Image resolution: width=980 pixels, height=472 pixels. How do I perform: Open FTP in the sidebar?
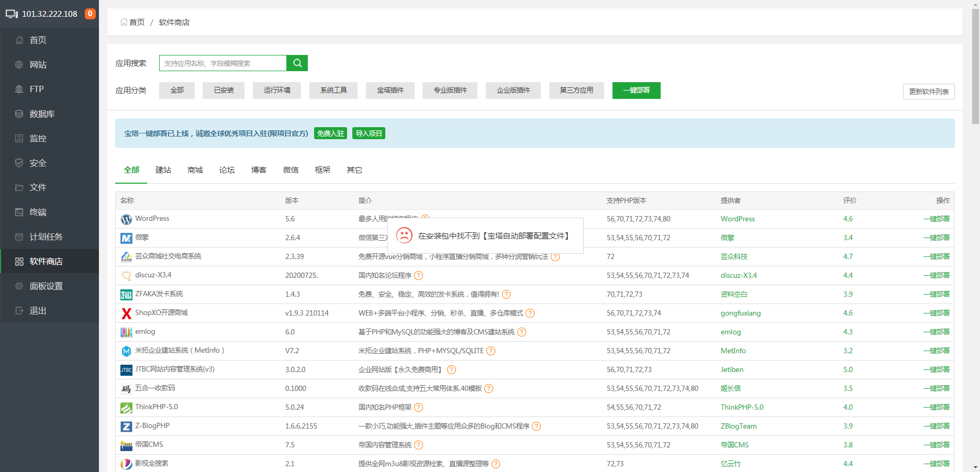49,89
